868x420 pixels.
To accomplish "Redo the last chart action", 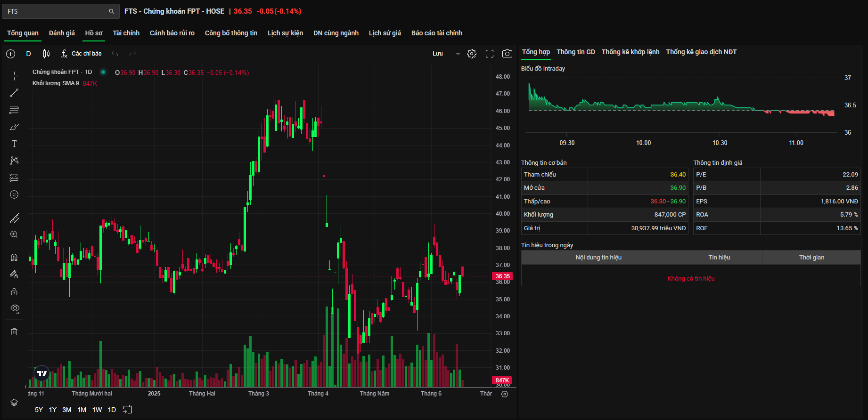I will coord(132,54).
